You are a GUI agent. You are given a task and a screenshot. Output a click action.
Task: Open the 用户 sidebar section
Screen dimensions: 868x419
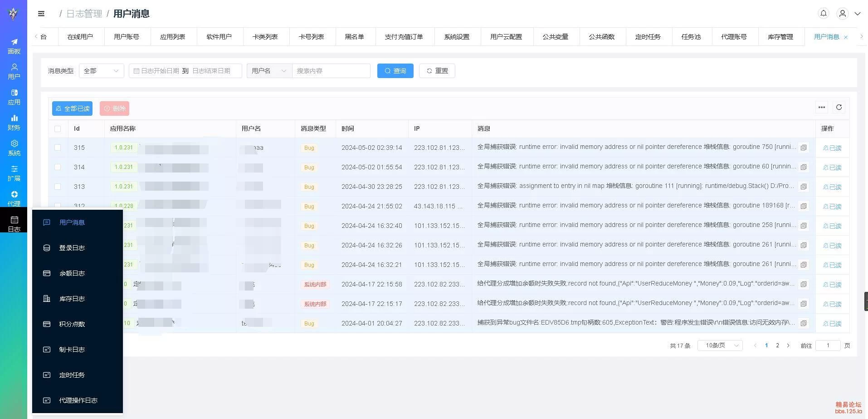pos(14,72)
